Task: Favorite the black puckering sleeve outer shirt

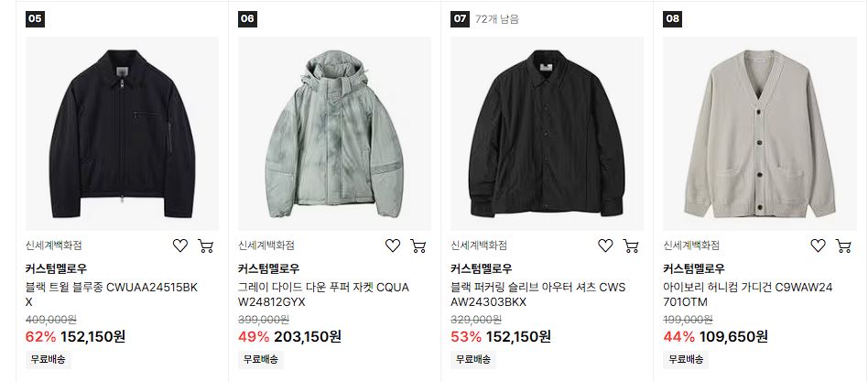Action: coord(605,246)
